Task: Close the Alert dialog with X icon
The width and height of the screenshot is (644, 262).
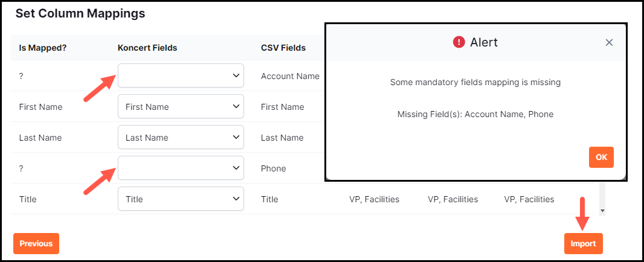Action: click(x=609, y=42)
